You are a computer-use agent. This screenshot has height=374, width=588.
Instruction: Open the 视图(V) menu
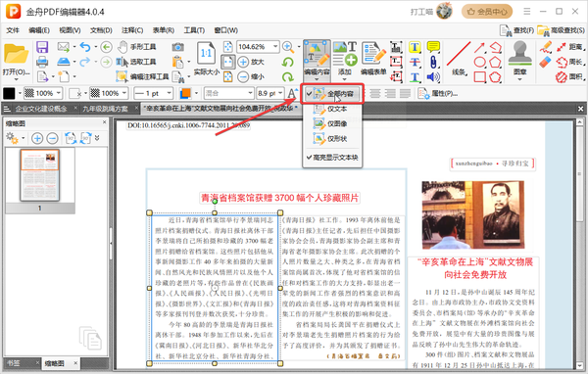[x=70, y=30]
